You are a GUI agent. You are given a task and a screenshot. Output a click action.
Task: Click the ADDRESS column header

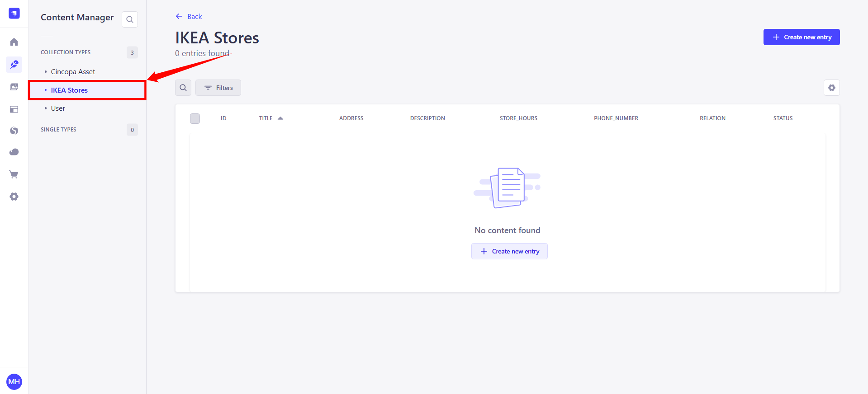coord(351,118)
